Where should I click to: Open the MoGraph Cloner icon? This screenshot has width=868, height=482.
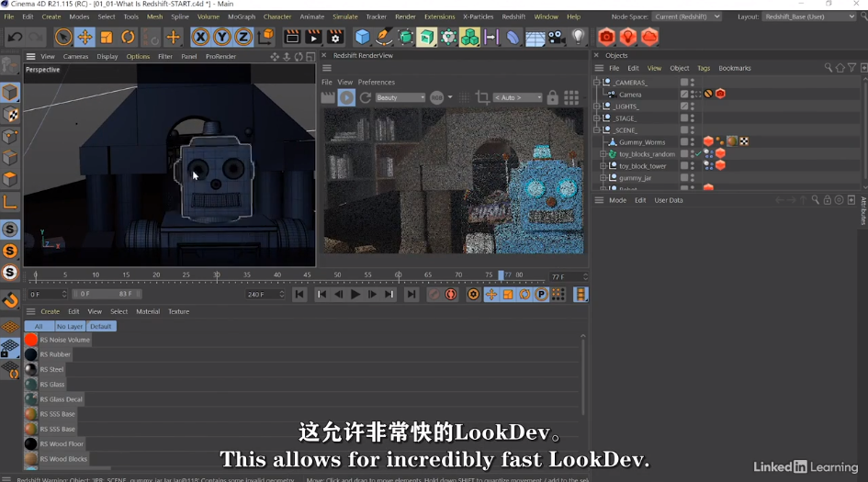click(470, 37)
